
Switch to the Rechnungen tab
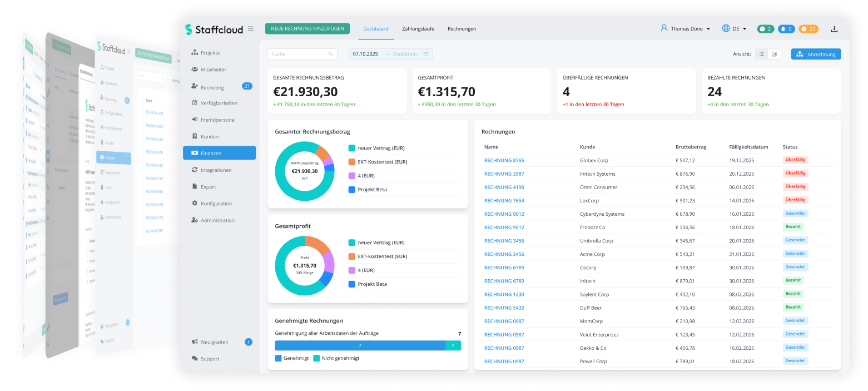[x=462, y=29]
